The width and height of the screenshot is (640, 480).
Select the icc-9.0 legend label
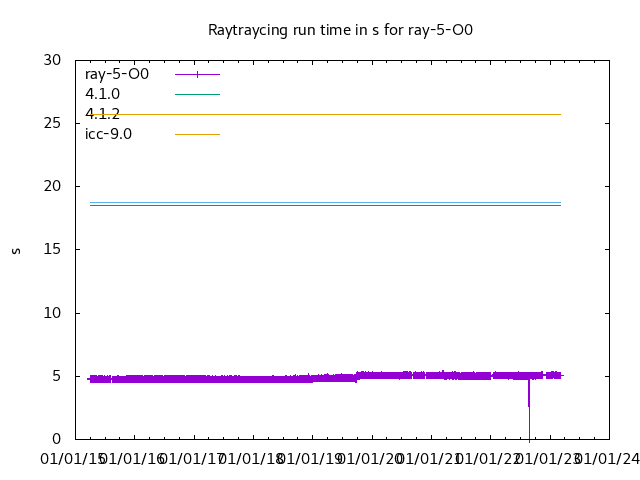click(108, 134)
